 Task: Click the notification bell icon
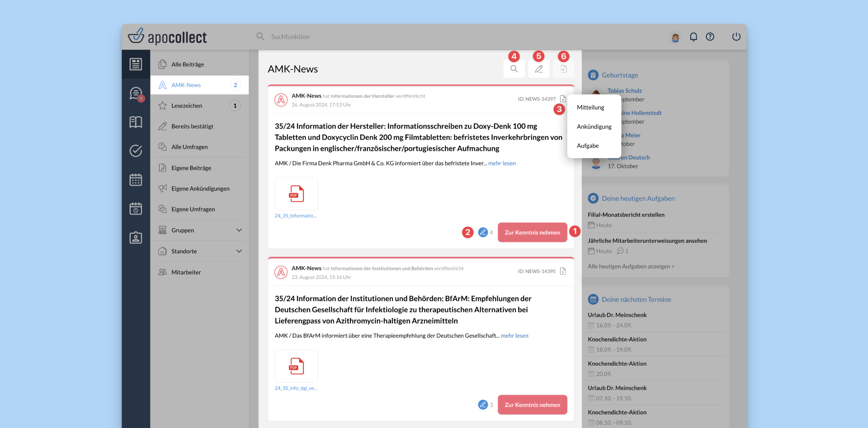[x=693, y=37]
